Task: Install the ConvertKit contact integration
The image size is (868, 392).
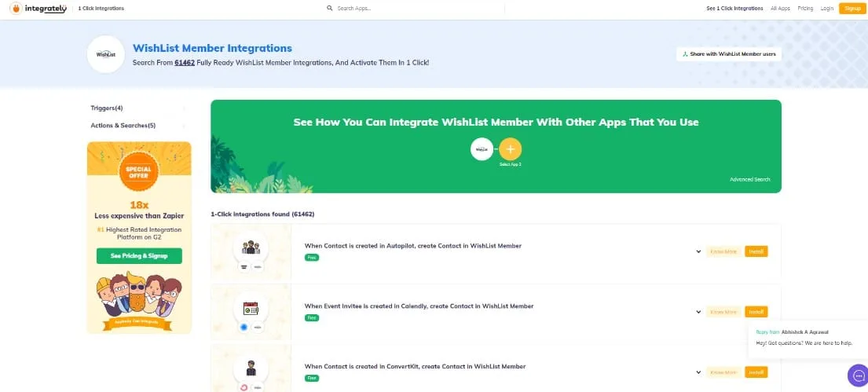Action: (x=756, y=372)
